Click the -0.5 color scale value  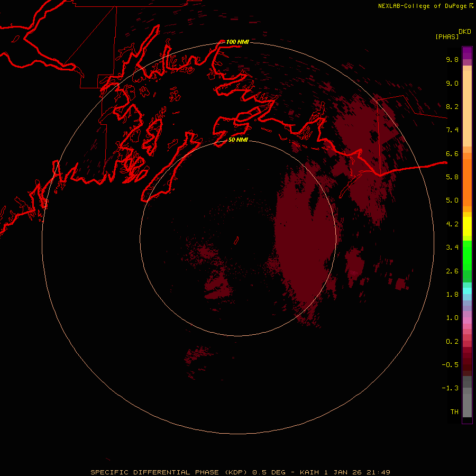click(450, 365)
